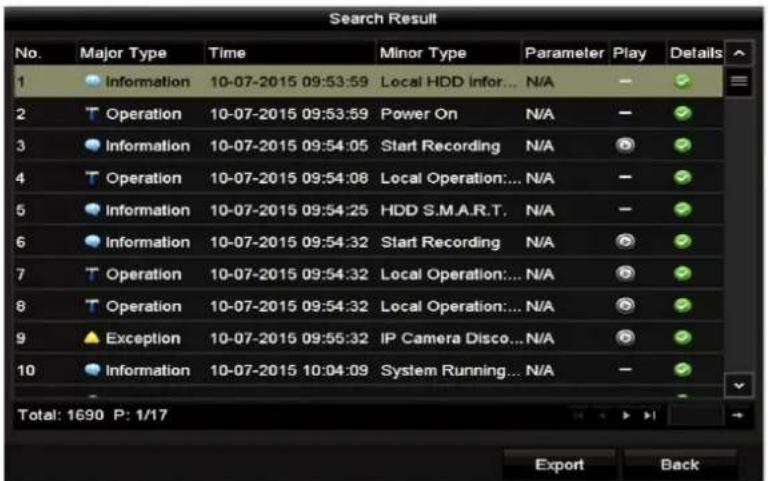Image resolution: width=768 pixels, height=481 pixels.
Task: Play recording for row 9 IP Camera exception
Action: tap(625, 337)
